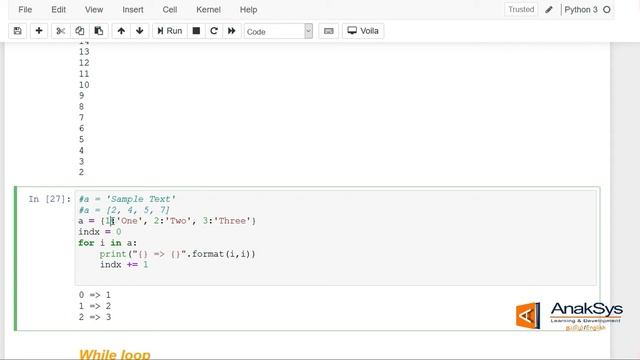Insert a cell below with the plus icon
Viewport: 640px width, 360px height.
point(39,31)
